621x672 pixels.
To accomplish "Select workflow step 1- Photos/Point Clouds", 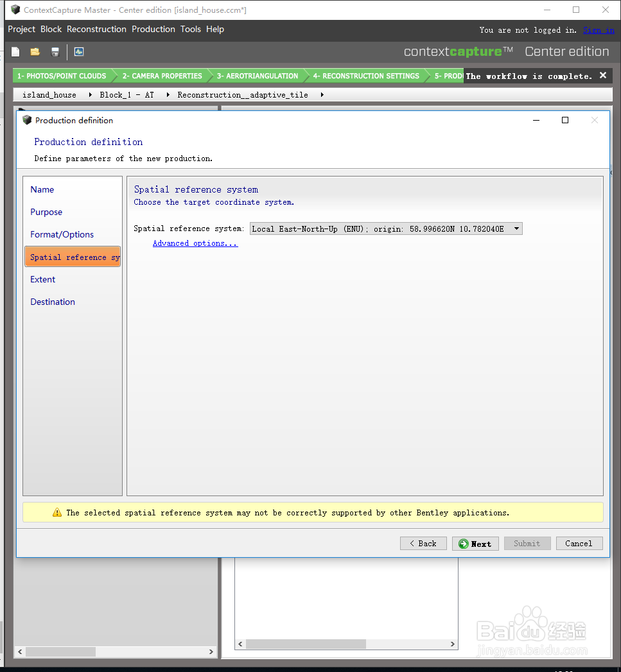I will [62, 76].
